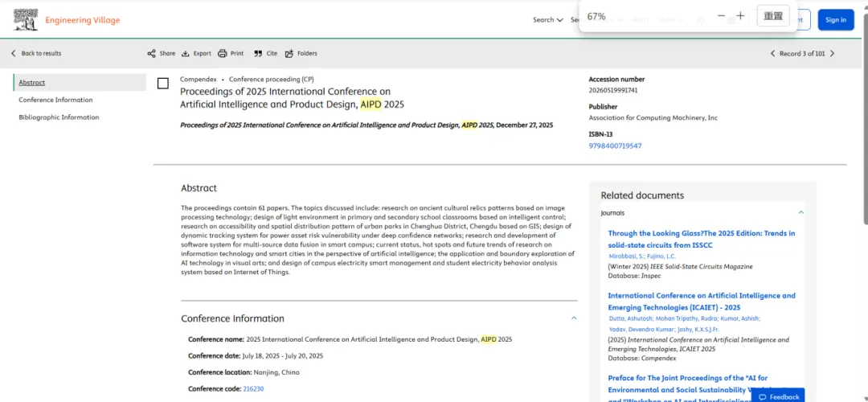
Task: Go to the previous record arrow
Action: 773,54
